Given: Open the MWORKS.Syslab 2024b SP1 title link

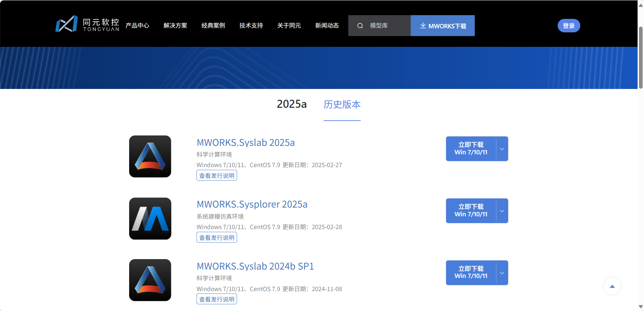Looking at the screenshot, I should pos(256,266).
